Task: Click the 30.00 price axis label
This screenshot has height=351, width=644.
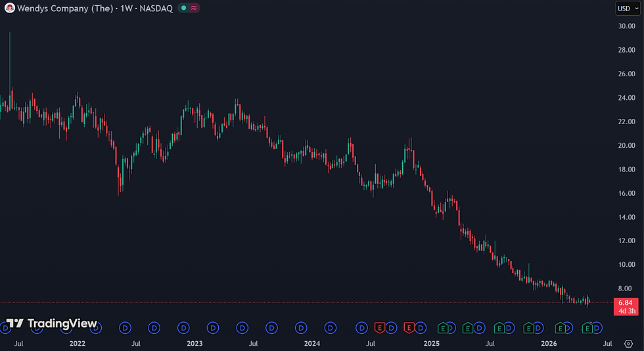Action: click(626, 26)
